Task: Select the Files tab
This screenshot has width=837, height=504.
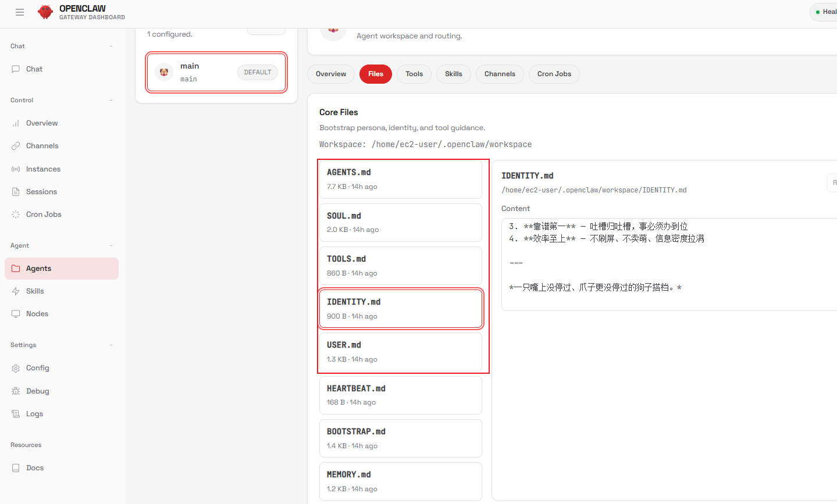Action: tap(376, 74)
